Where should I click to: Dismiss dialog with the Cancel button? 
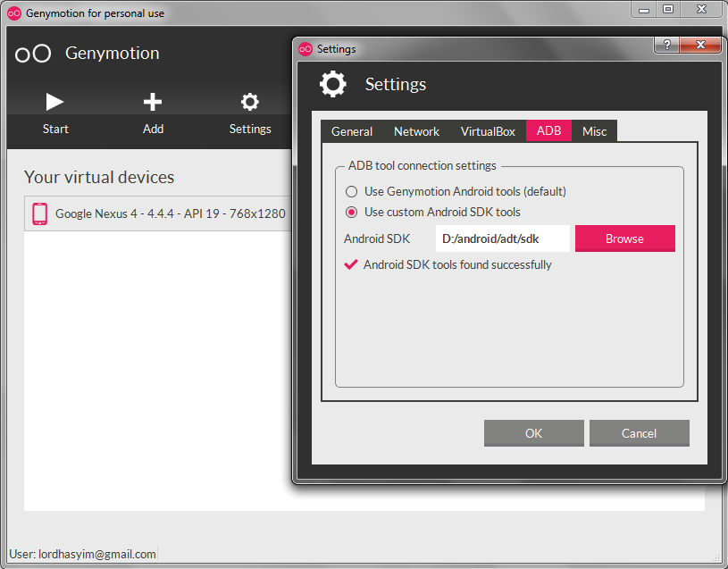tap(640, 433)
